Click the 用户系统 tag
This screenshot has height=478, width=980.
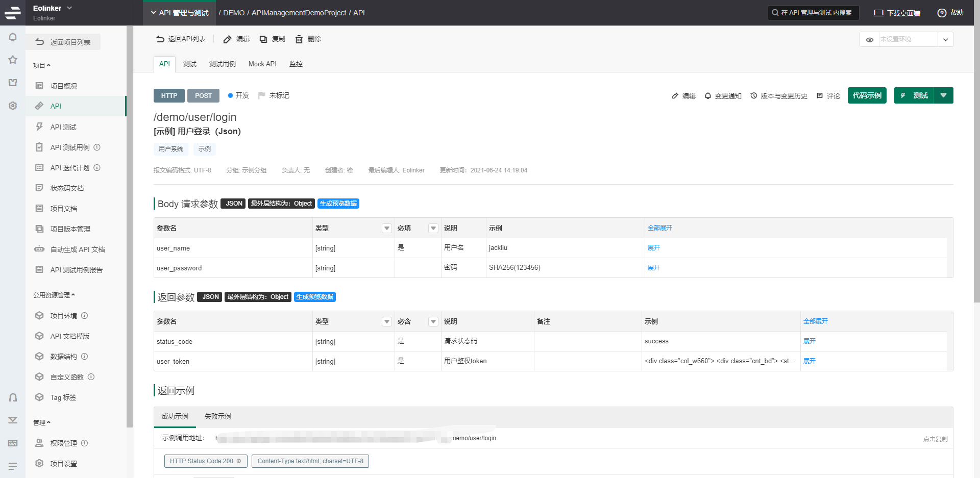(171, 149)
